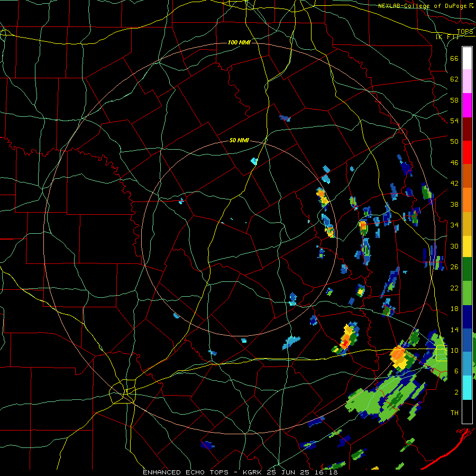
Task: Click the gold legend segment by 34
Action: pos(467,224)
